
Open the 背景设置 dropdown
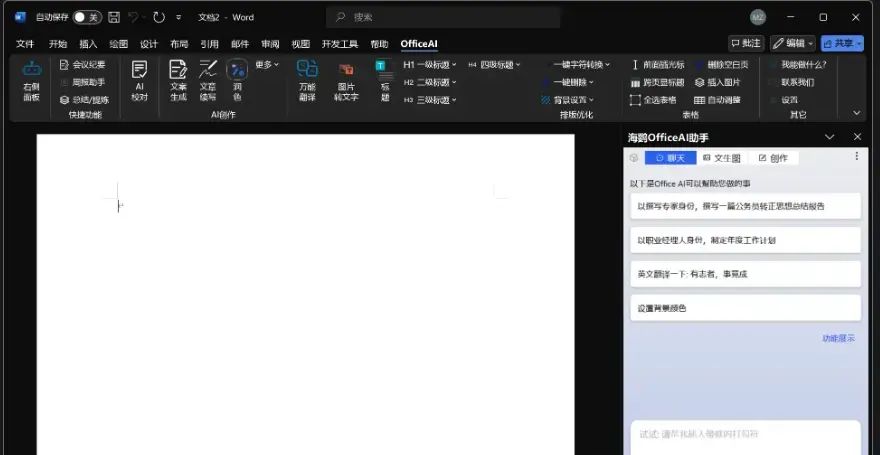(x=568, y=100)
